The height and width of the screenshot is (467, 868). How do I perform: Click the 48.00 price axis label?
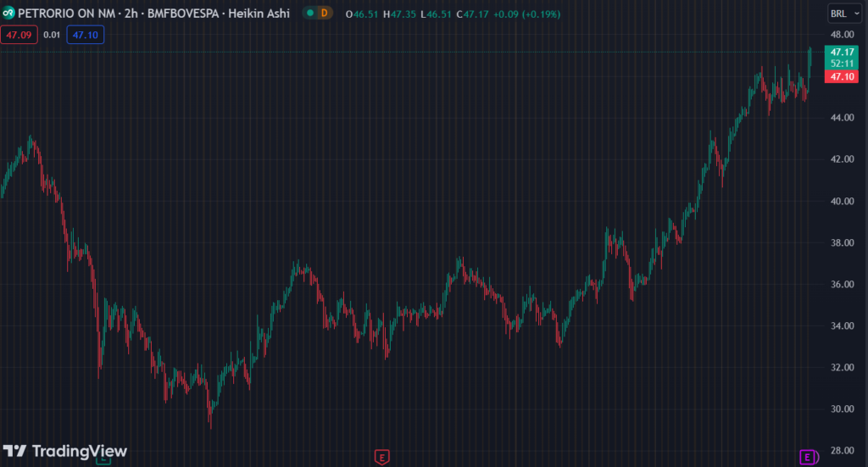point(842,34)
